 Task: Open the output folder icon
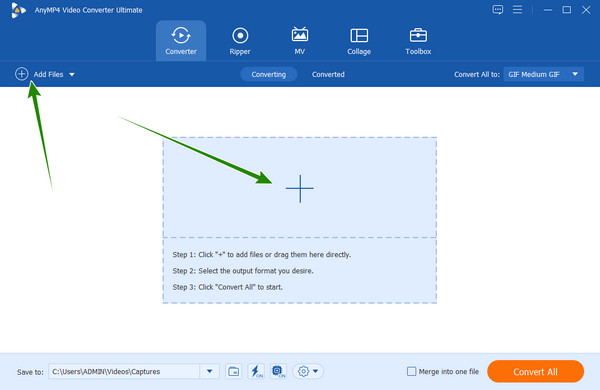233,371
